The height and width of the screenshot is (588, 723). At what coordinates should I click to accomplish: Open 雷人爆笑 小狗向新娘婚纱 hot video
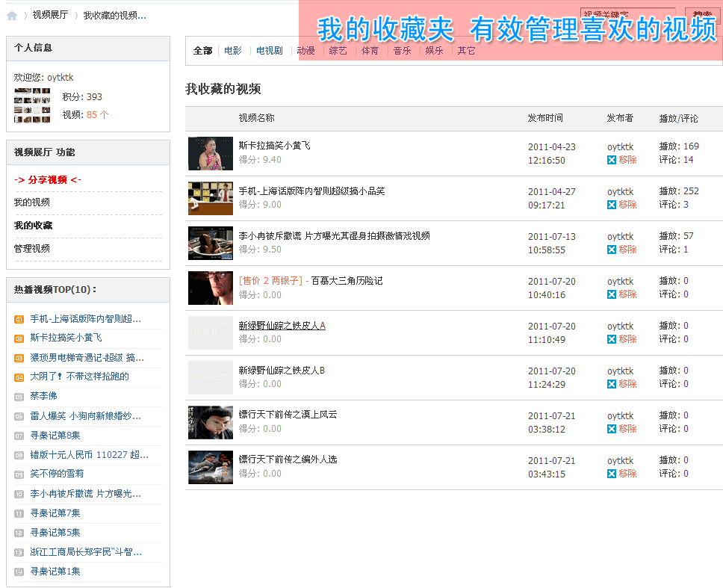86,416
